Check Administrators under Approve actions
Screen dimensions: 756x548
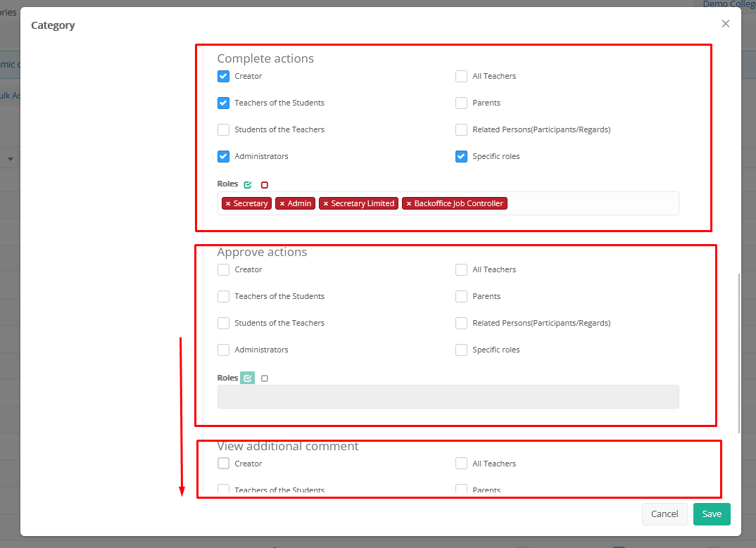pyautogui.click(x=223, y=350)
